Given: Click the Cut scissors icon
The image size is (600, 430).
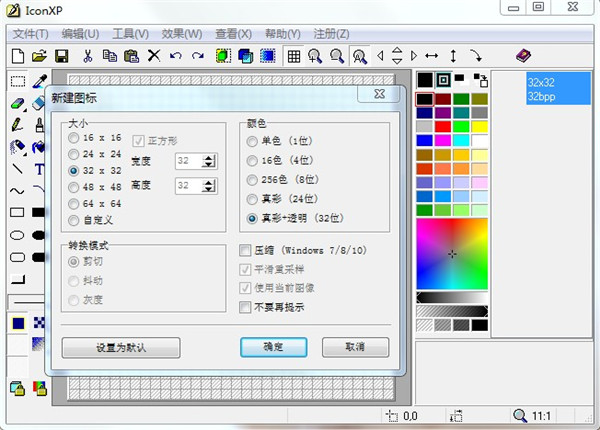Looking at the screenshot, I should tap(88, 56).
